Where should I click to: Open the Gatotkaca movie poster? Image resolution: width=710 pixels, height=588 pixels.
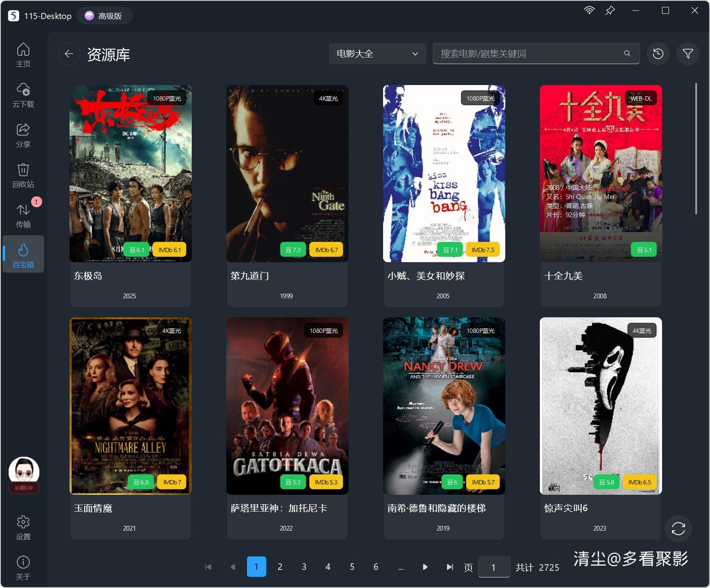point(287,406)
